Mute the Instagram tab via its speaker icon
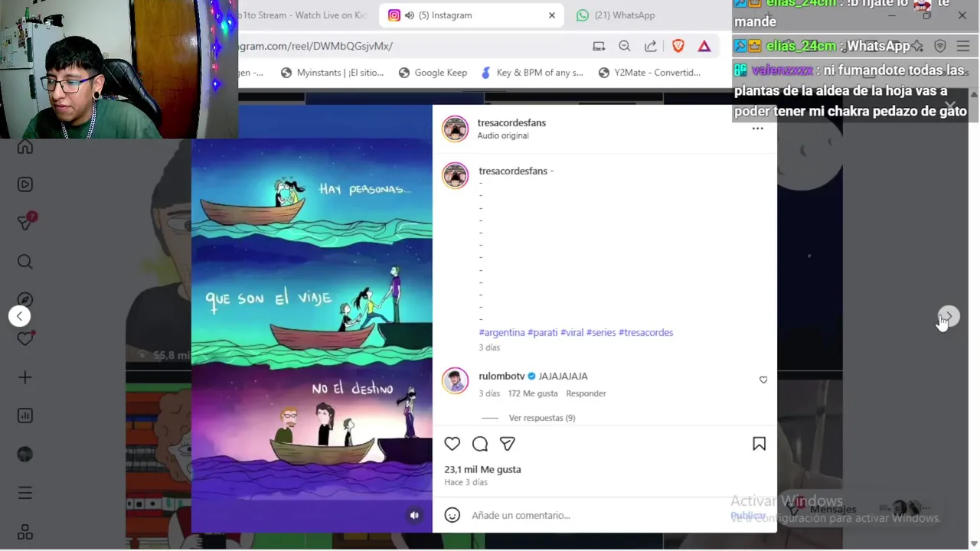This screenshot has height=551, width=980. 410,15
